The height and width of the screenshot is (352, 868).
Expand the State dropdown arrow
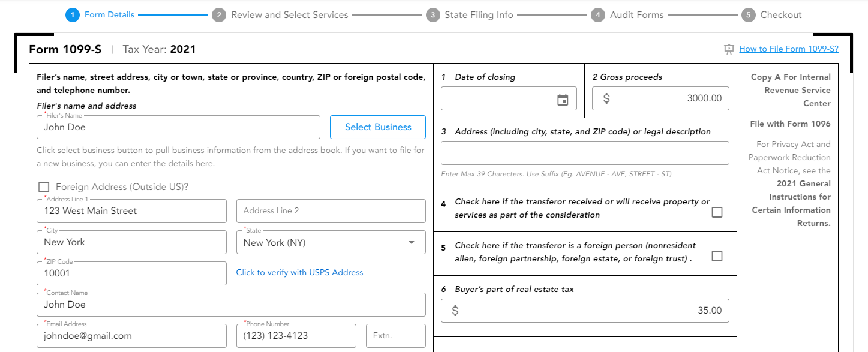[412, 242]
